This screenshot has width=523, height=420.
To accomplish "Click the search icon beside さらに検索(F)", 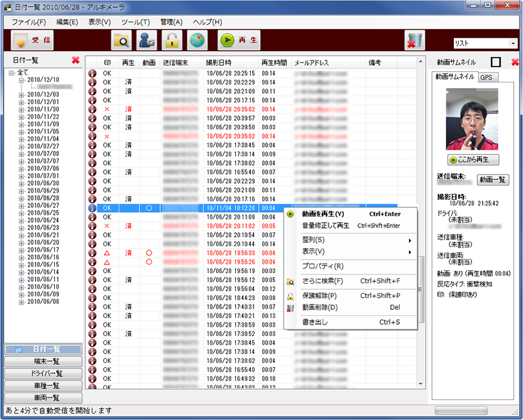I will pos(290,282).
